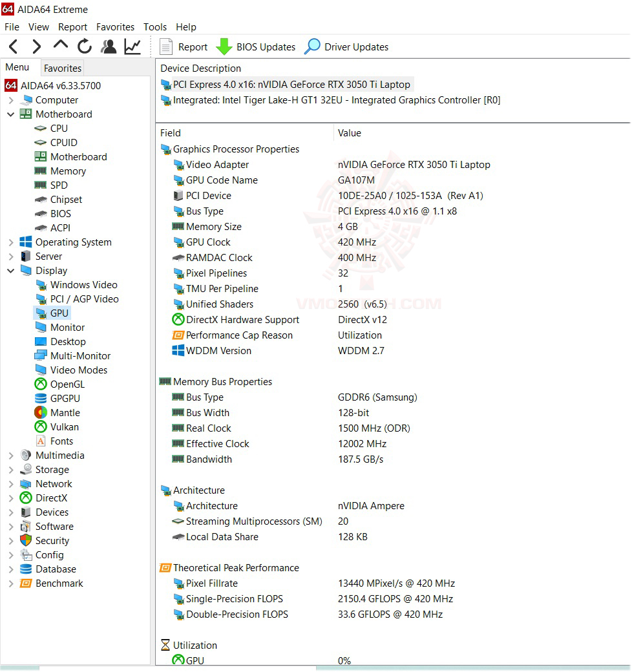Viewport: 632px width, 672px height.
Task: Expand the Multimedia tree node
Action: [x=11, y=456]
